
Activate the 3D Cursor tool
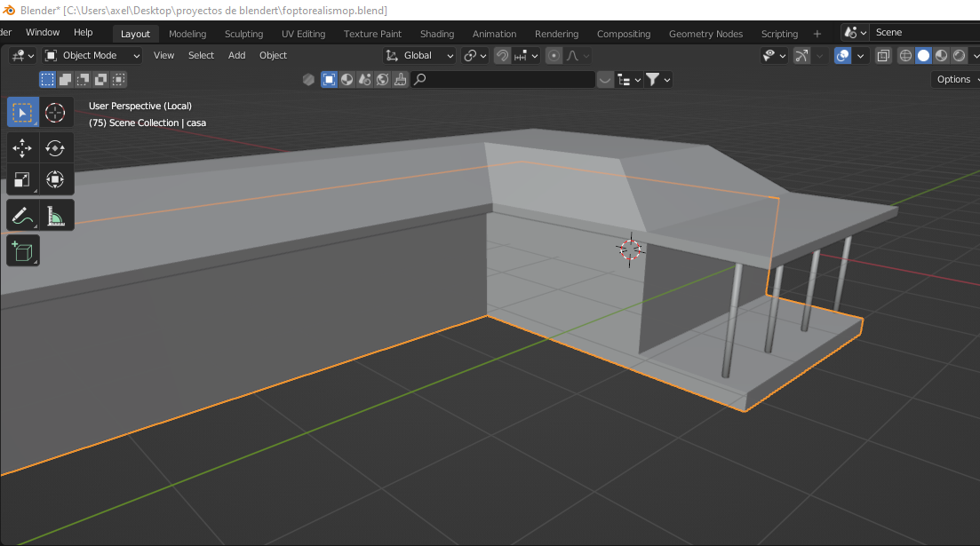55,113
